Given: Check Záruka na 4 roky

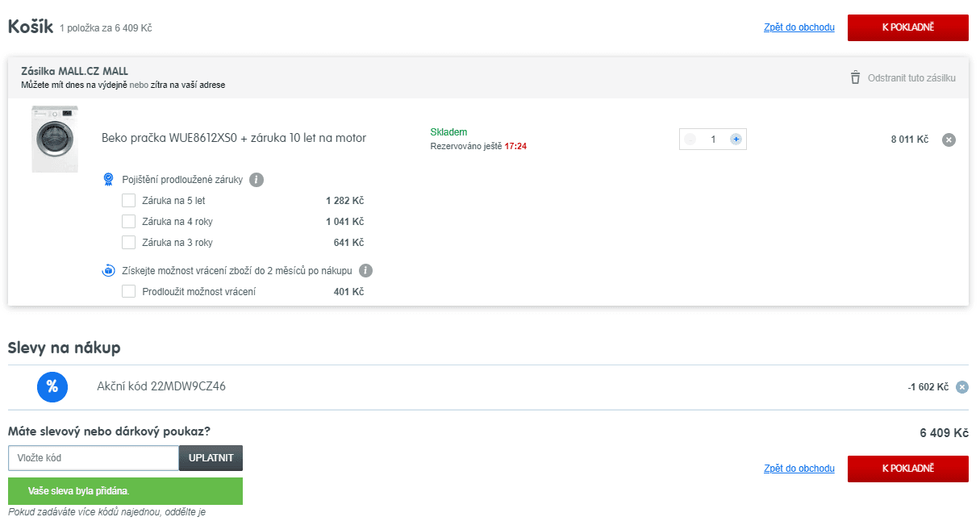Looking at the screenshot, I should (128, 222).
